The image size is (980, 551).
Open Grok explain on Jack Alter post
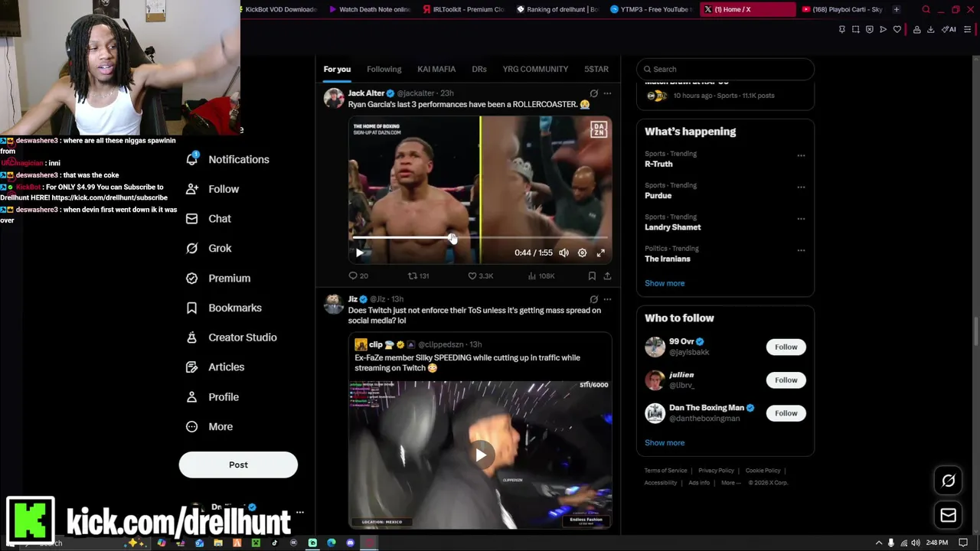(593, 93)
